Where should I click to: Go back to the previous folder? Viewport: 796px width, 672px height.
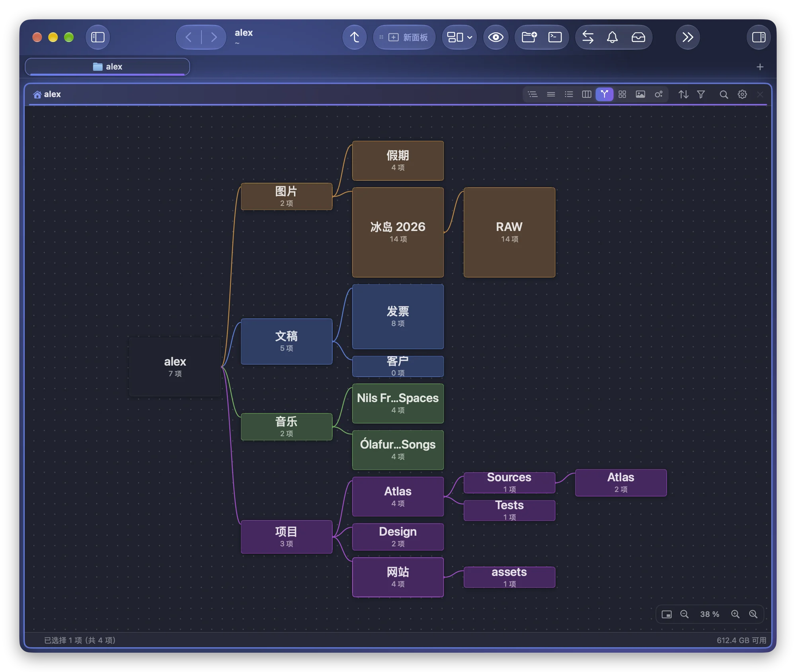[189, 37]
